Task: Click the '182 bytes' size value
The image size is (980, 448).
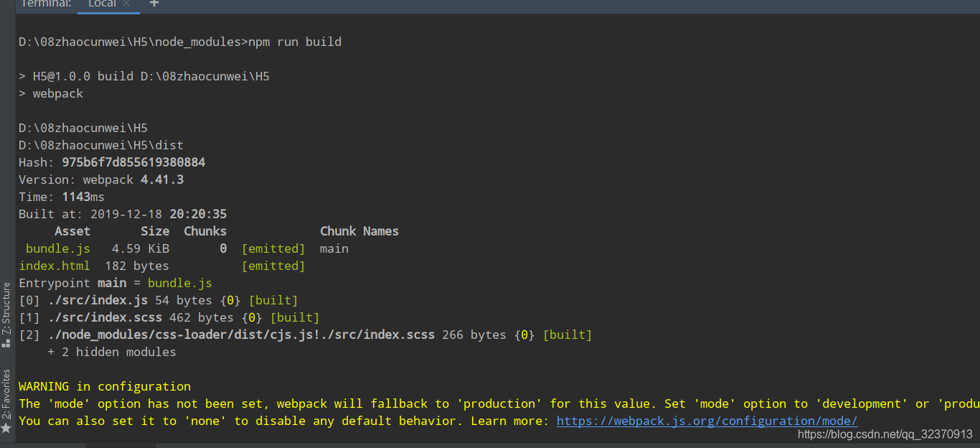Action: [x=137, y=266]
